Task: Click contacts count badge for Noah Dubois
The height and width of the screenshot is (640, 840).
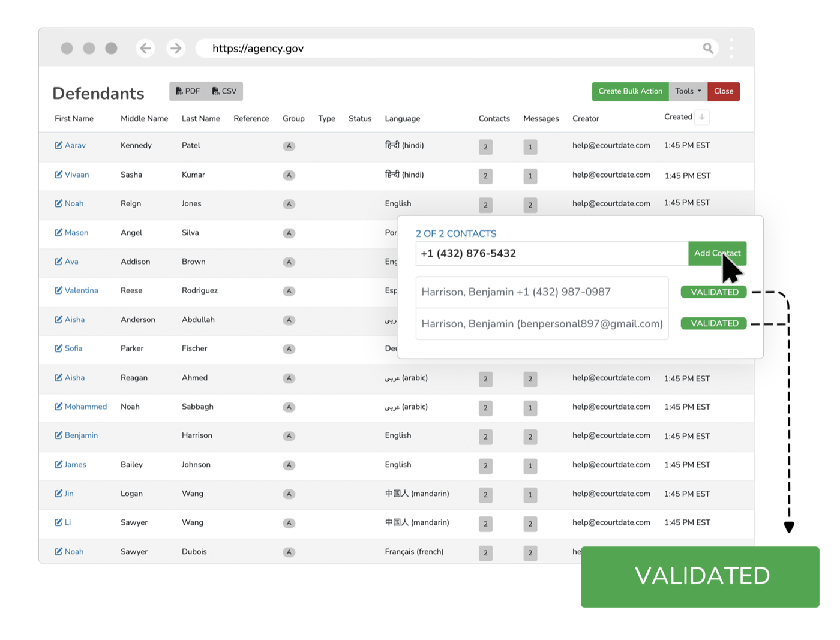Action: coord(485,553)
